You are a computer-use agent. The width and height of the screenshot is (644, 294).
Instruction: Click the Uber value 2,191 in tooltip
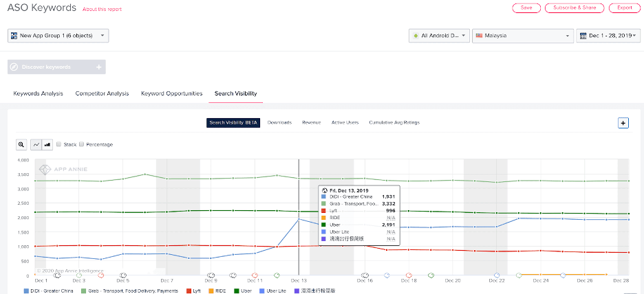(388, 225)
